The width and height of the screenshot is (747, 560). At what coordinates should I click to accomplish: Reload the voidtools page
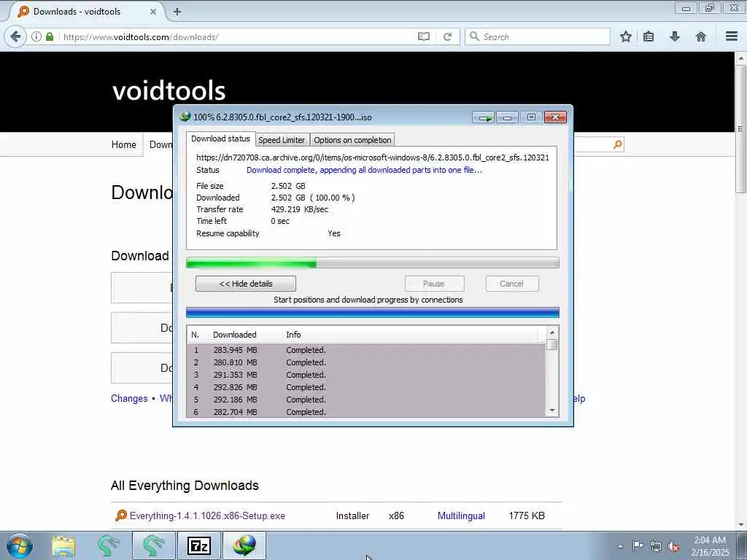tap(447, 36)
